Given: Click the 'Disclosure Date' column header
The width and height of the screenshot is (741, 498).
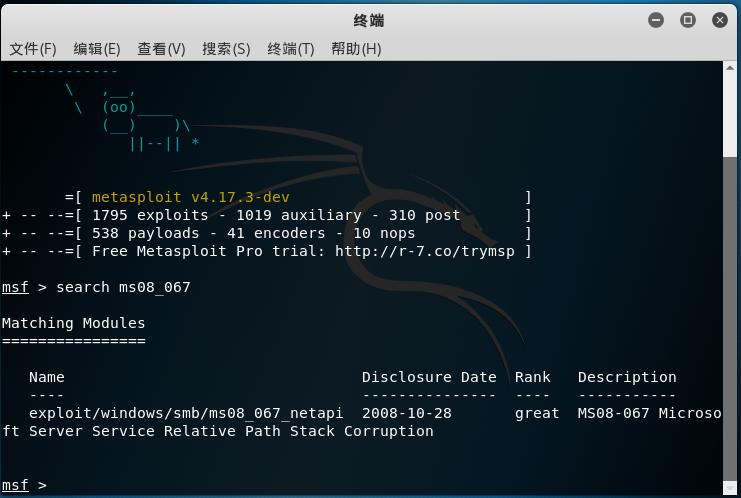Looking at the screenshot, I should pyautogui.click(x=429, y=377).
